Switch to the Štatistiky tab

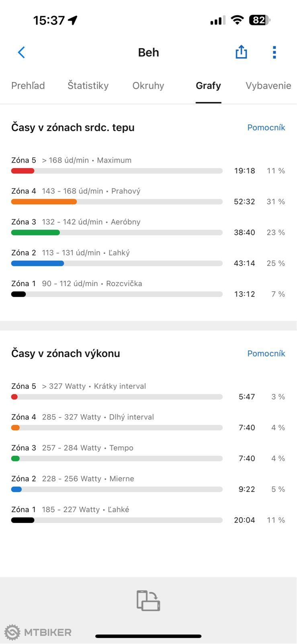(88, 86)
